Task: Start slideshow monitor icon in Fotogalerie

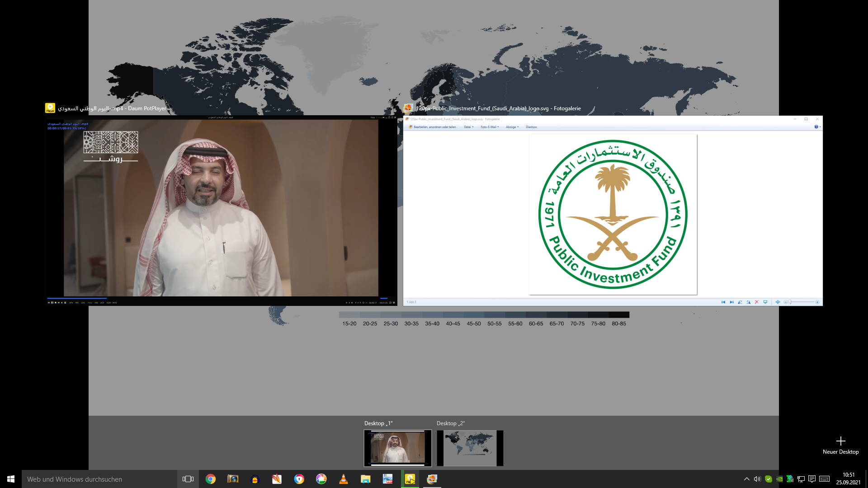Action: tap(765, 302)
